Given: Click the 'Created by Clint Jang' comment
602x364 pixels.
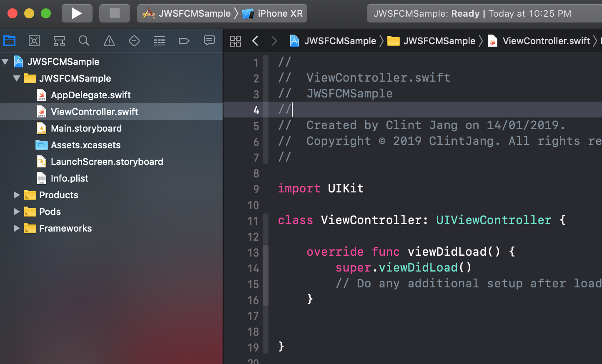Looking at the screenshot, I should (x=421, y=125).
